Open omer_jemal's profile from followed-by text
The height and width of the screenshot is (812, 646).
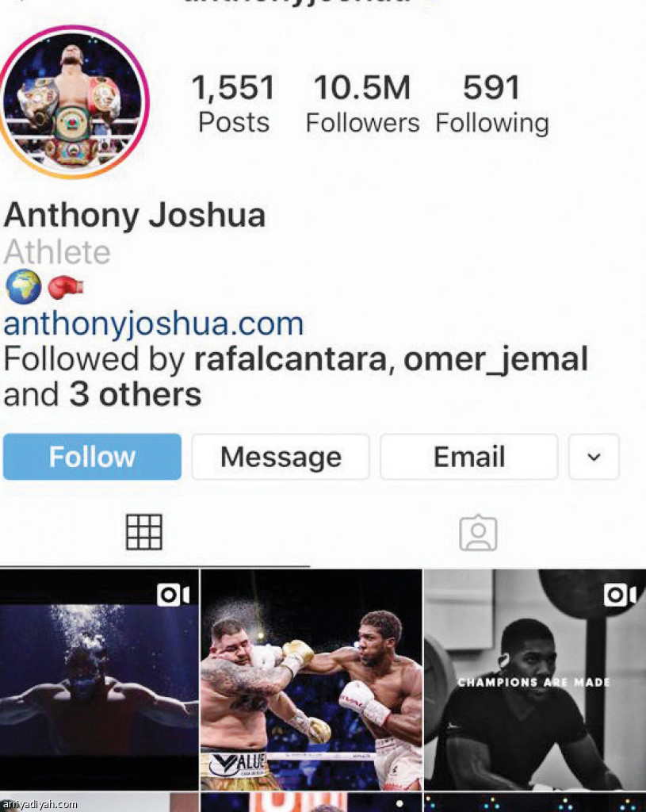pos(495,359)
